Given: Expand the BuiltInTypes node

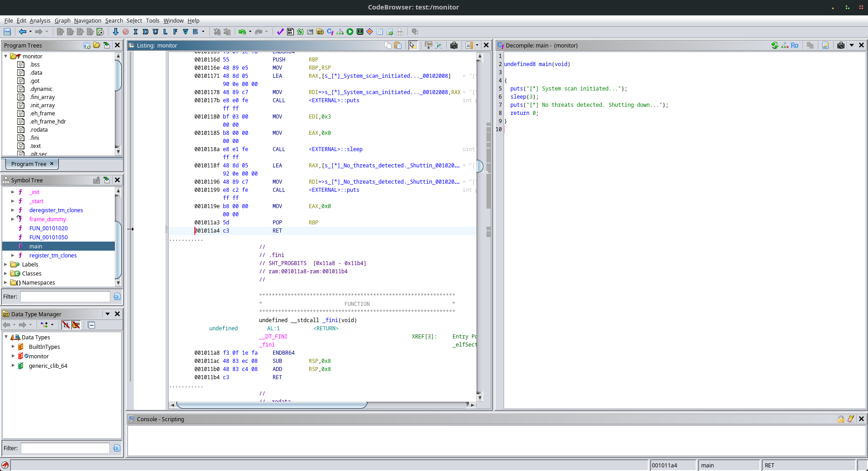Looking at the screenshot, I should click(x=13, y=347).
